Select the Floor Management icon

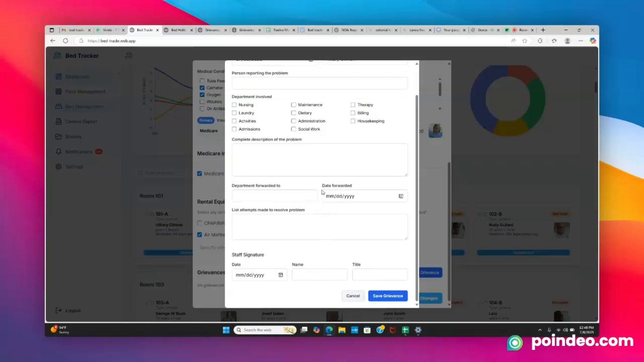coord(59,92)
